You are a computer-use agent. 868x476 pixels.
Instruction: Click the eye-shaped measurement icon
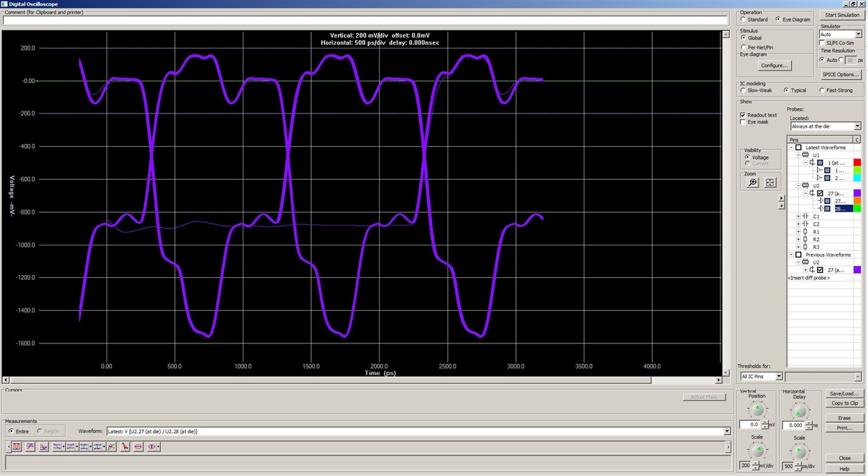tap(151, 446)
